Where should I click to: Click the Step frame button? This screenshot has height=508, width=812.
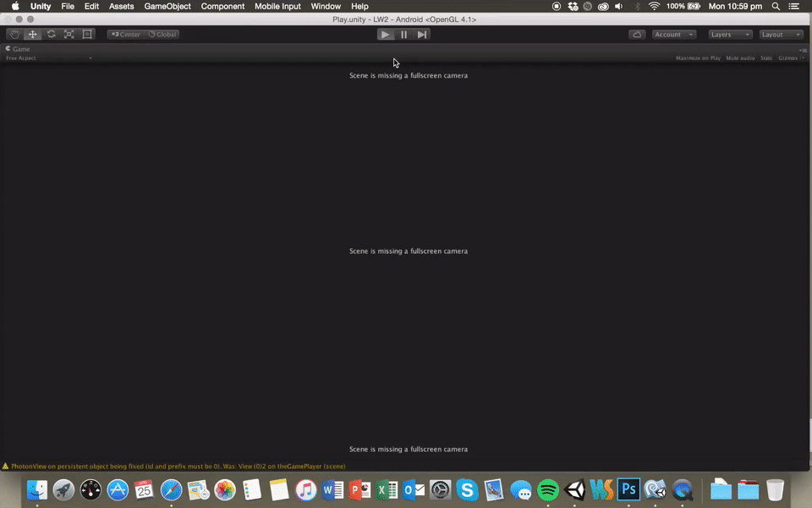(x=422, y=35)
